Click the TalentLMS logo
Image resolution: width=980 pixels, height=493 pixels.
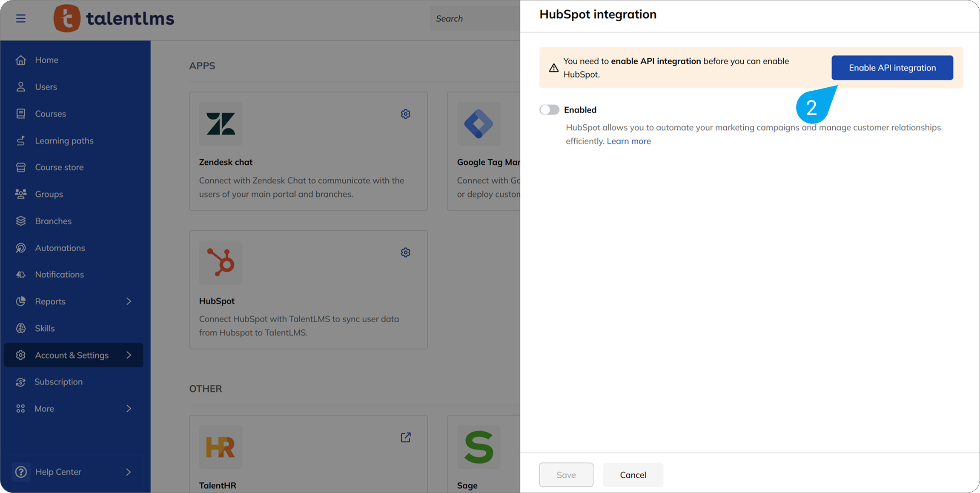coord(114,18)
